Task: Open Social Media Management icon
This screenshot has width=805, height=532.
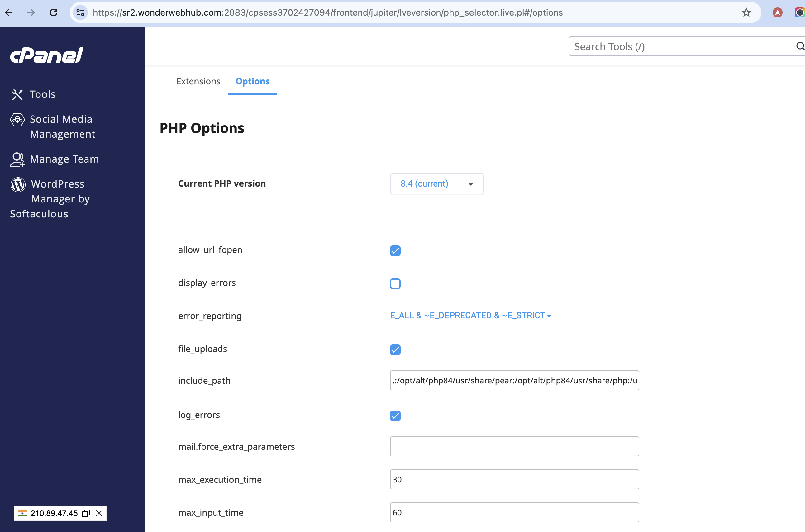Action: click(x=17, y=119)
